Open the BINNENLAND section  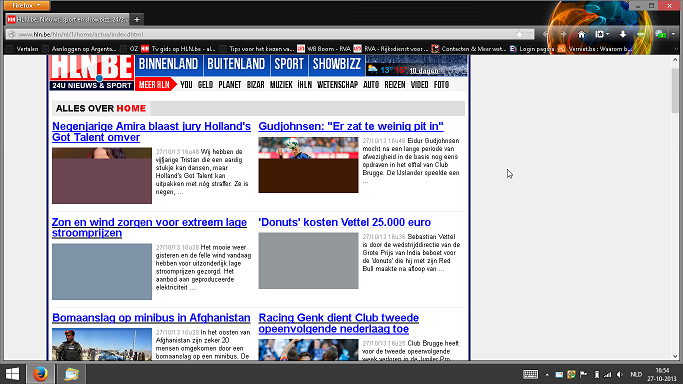coord(169,64)
